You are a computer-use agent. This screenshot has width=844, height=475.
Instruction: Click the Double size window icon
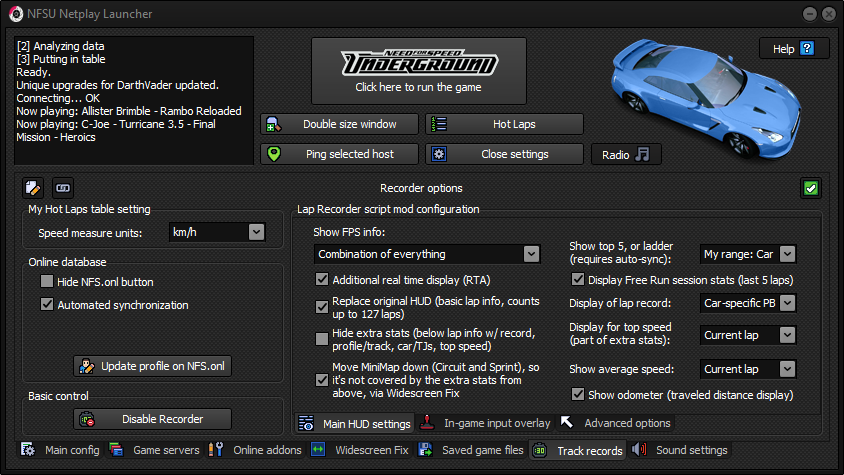pos(273,124)
